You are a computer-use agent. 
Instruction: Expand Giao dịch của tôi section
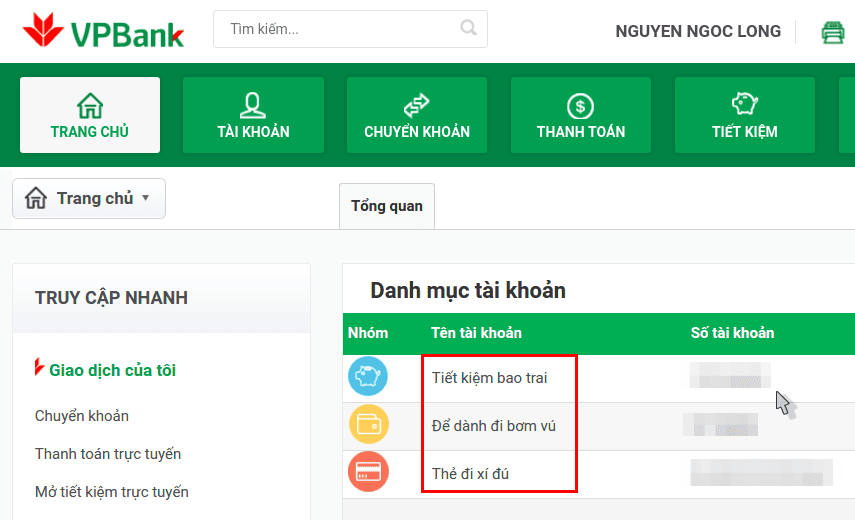(112, 370)
